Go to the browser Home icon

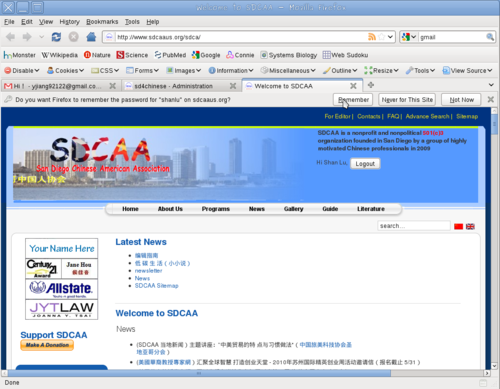pyautogui.click(x=91, y=37)
